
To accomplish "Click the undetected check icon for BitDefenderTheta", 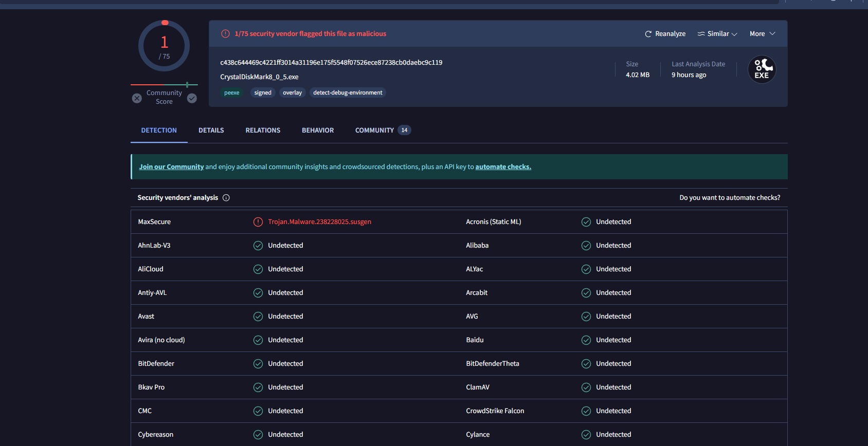I will point(586,364).
